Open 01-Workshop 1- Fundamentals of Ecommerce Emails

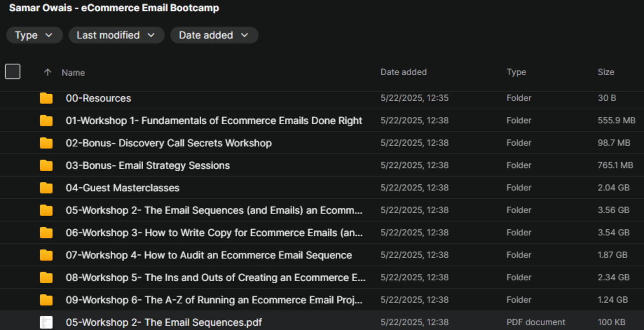214,121
